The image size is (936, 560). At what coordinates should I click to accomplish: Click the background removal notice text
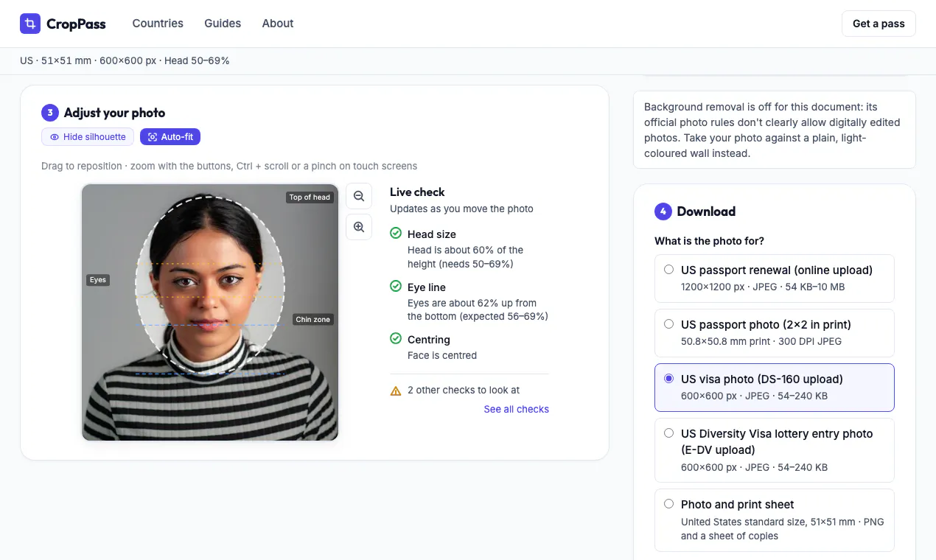(x=772, y=130)
